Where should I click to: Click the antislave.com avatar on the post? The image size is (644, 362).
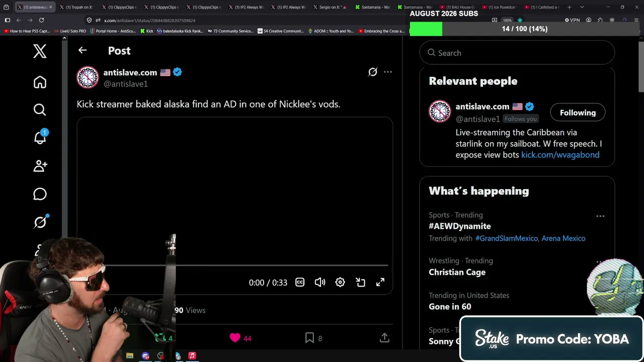[88, 77]
